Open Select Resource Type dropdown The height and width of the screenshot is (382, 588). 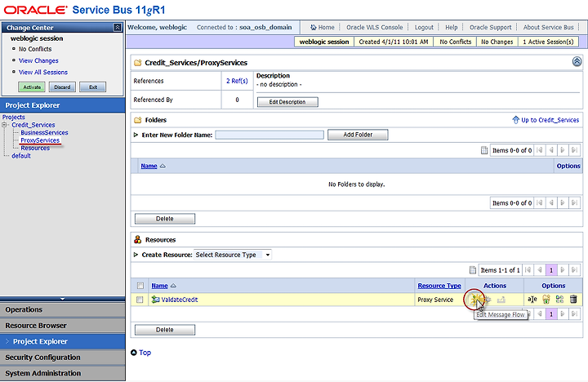click(233, 255)
